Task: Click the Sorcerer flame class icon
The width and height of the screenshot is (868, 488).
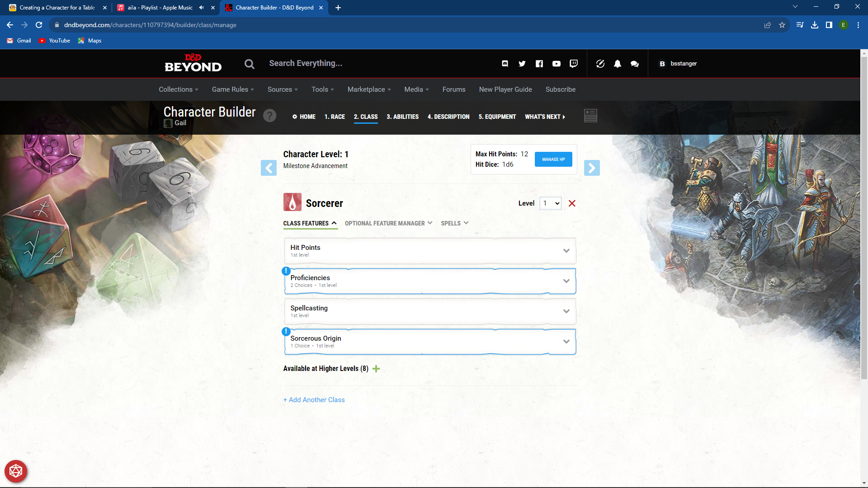Action: (292, 202)
